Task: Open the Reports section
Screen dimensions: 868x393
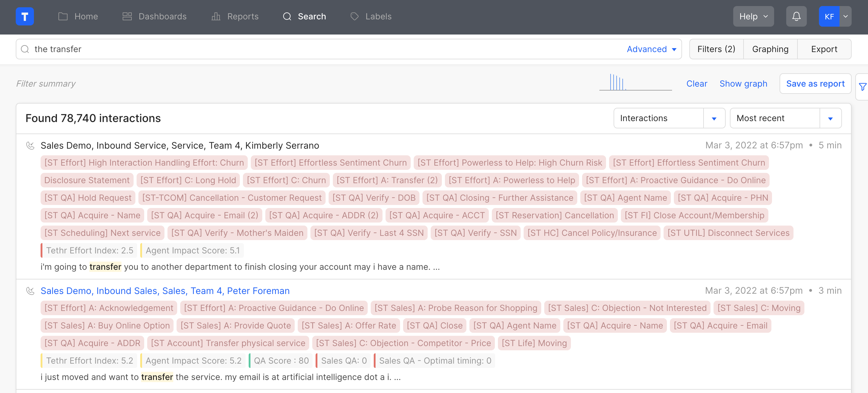Action: (235, 16)
